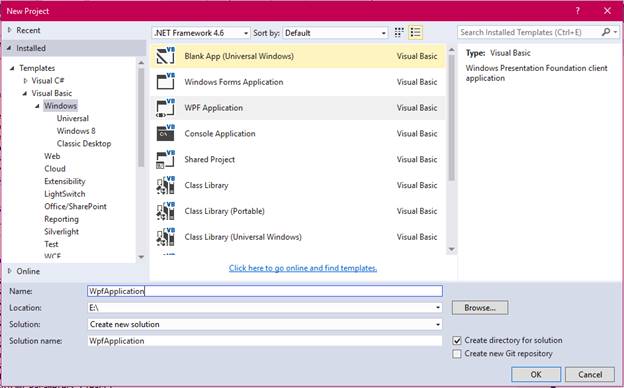The width and height of the screenshot is (624, 388).
Task: Expand the Recent section
Action: click(10, 30)
